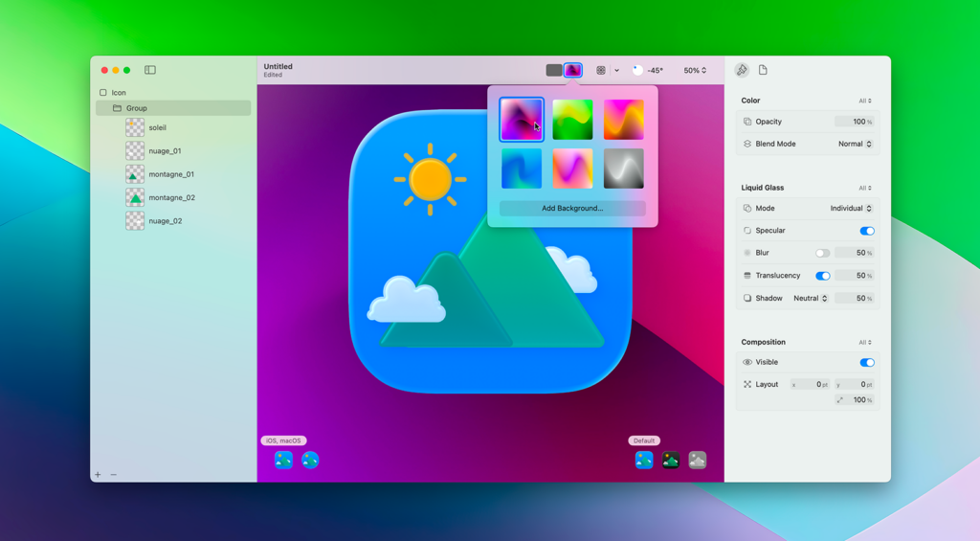Image resolution: width=980 pixels, height=541 pixels.
Task: Change the Shadow Neutral dropdown
Action: (810, 299)
